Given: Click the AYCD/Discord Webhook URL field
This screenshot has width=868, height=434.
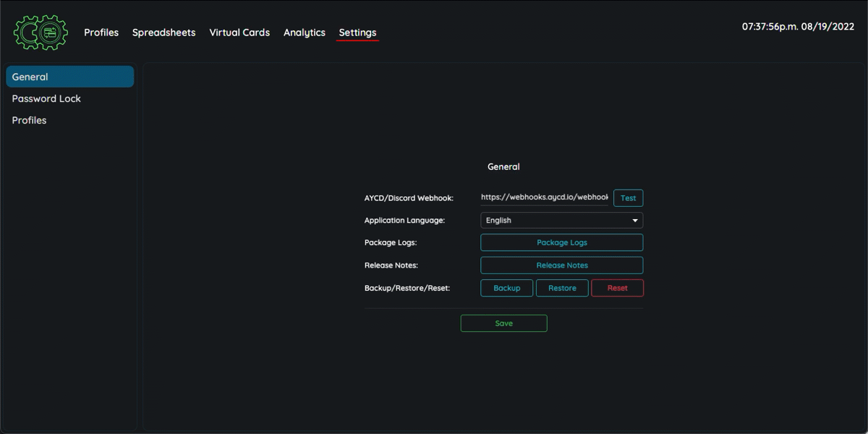Looking at the screenshot, I should point(544,197).
